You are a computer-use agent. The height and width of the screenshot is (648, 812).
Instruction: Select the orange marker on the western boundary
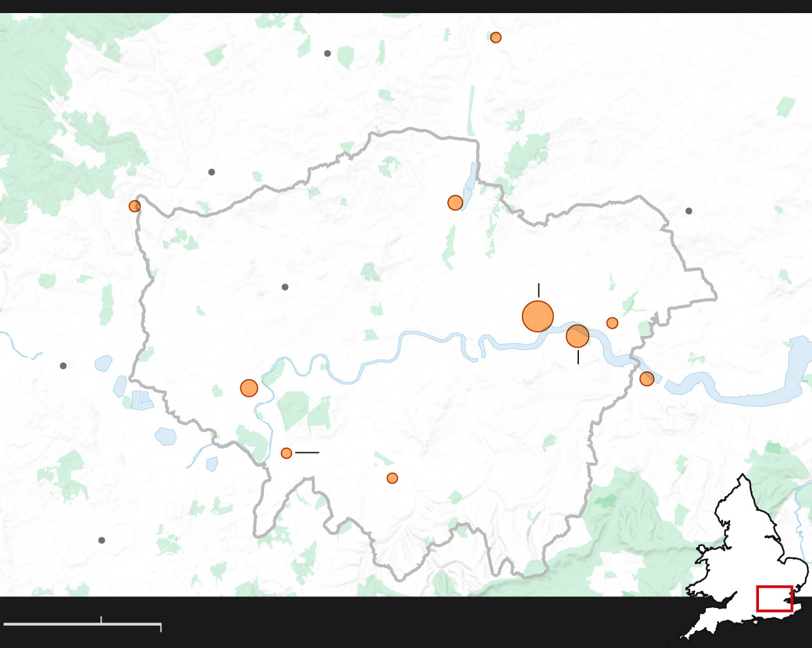coord(135,206)
